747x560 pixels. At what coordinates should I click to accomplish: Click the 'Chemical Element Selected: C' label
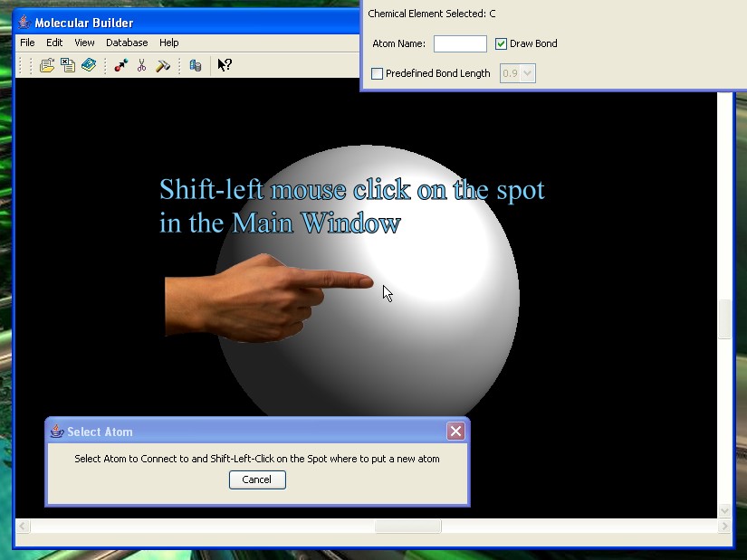coord(432,14)
